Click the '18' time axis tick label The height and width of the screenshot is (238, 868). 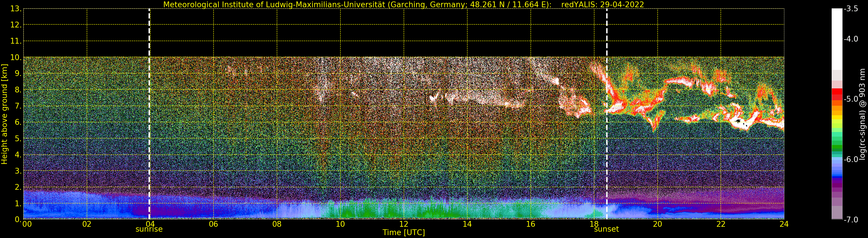coord(594,224)
